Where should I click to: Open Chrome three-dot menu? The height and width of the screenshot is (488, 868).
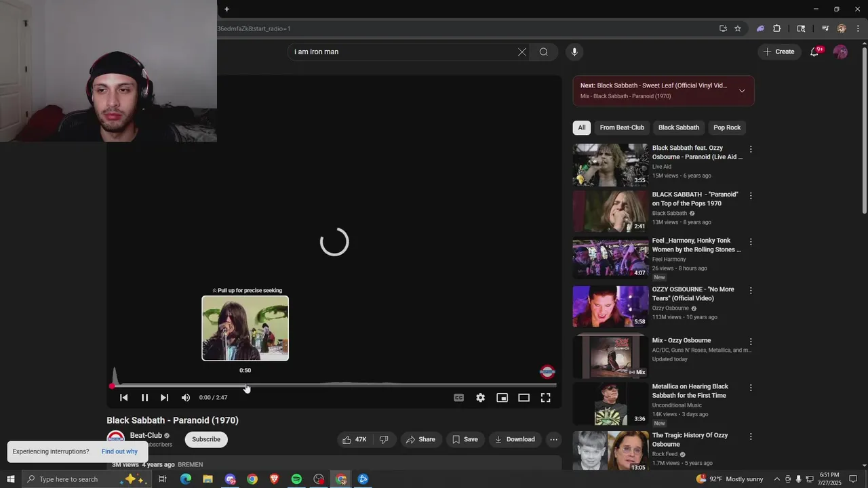coord(858,28)
